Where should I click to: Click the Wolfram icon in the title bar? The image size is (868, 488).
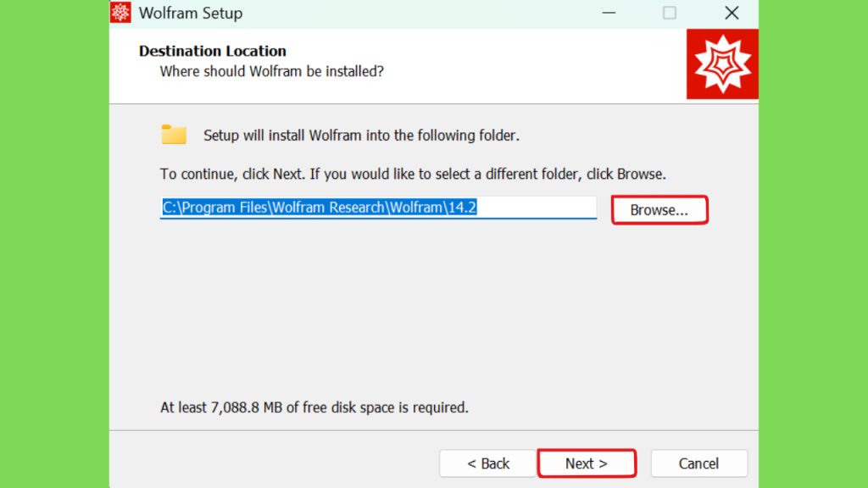coord(120,12)
